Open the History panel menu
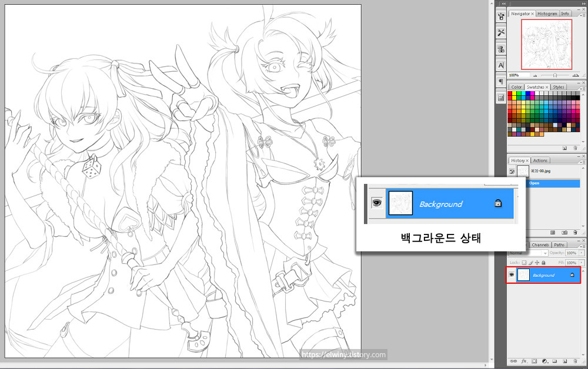This screenshot has height=369, width=588. click(582, 162)
